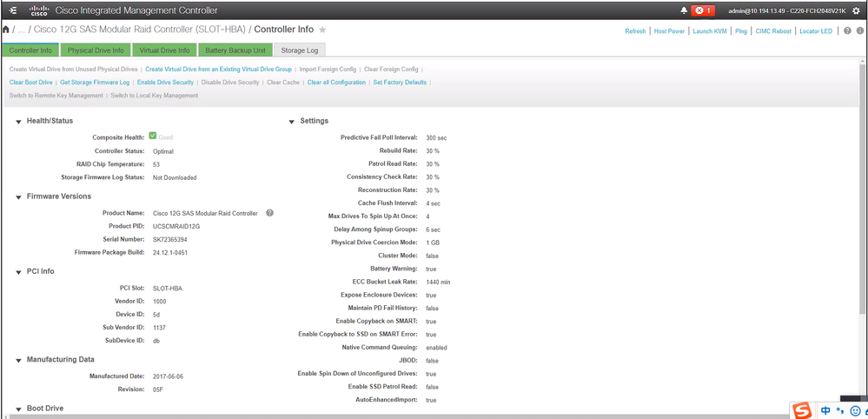The height and width of the screenshot is (419, 868).
Task: Show help next to Product Name
Action: (269, 213)
